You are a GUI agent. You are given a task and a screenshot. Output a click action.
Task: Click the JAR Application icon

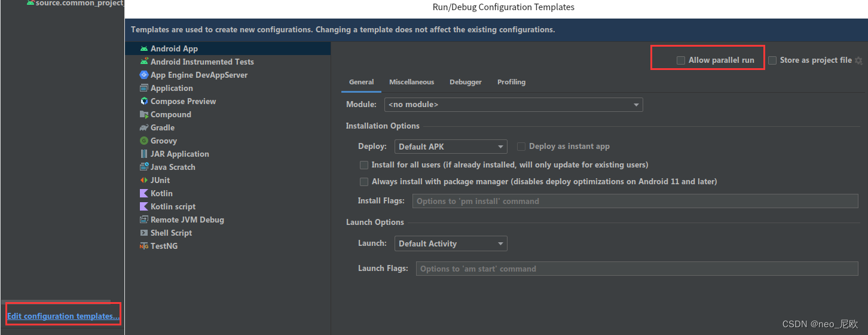[144, 154]
